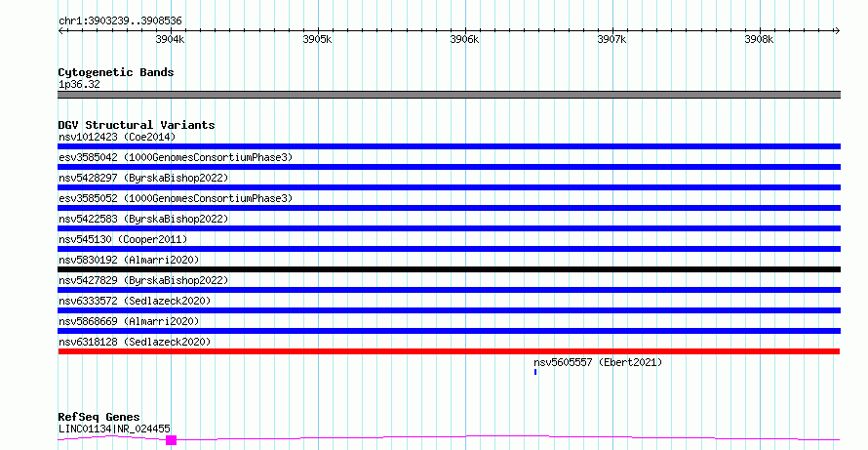Image resolution: width=868 pixels, height=450 pixels.
Task: Click the 3907k ruler position
Action: click(612, 39)
